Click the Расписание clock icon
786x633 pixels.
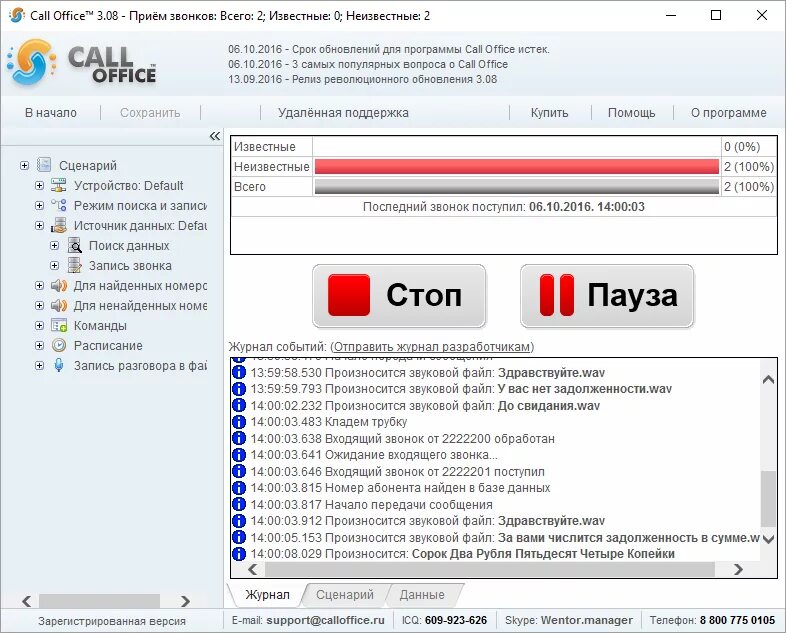(x=59, y=345)
